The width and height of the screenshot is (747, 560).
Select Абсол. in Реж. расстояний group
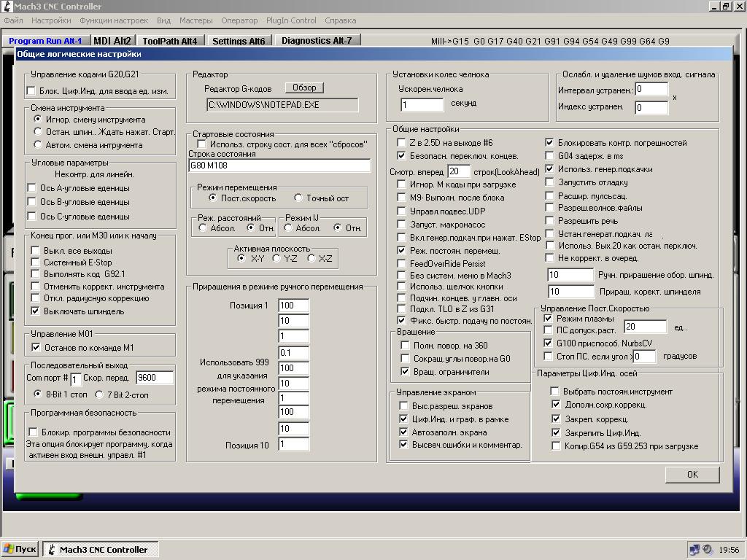click(203, 228)
